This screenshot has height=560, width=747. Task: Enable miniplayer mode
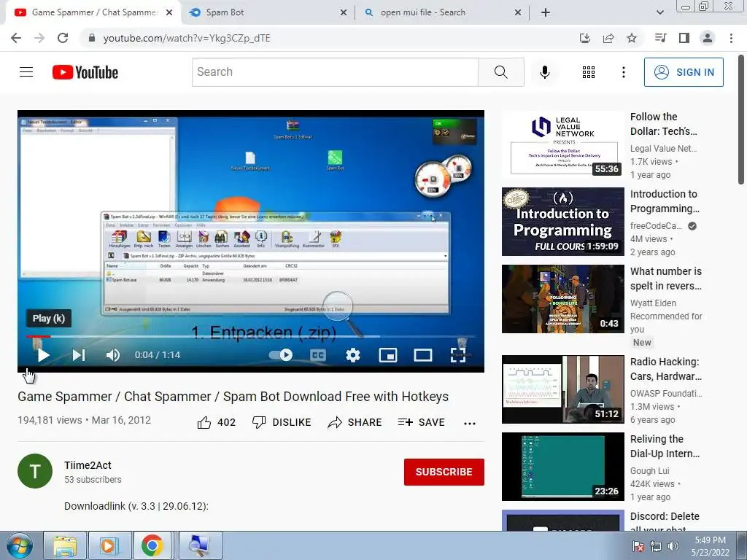388,355
